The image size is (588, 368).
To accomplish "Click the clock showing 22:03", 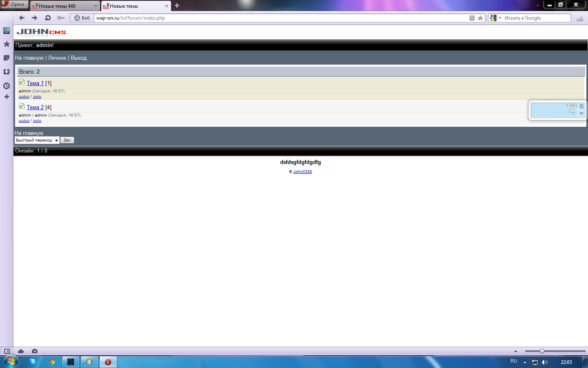I will tap(566, 362).
